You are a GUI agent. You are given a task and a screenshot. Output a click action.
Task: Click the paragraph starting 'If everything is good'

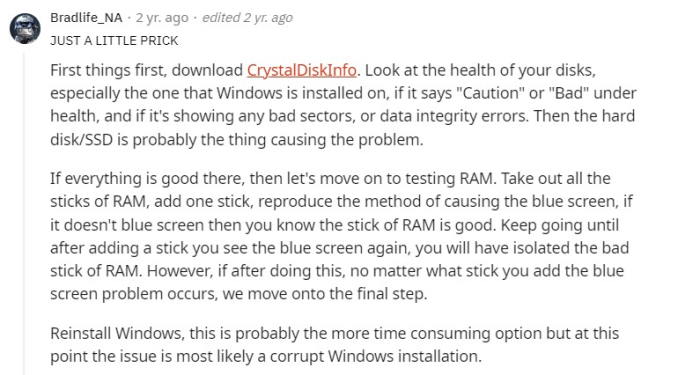[341, 236]
